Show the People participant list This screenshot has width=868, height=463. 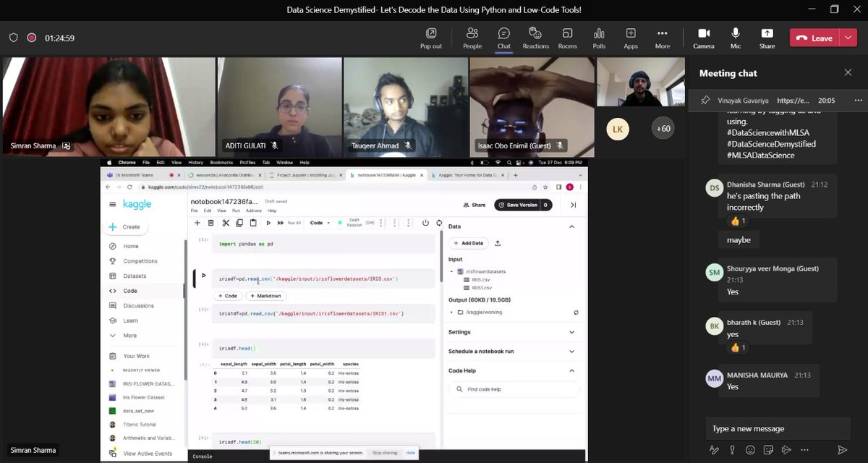(472, 38)
